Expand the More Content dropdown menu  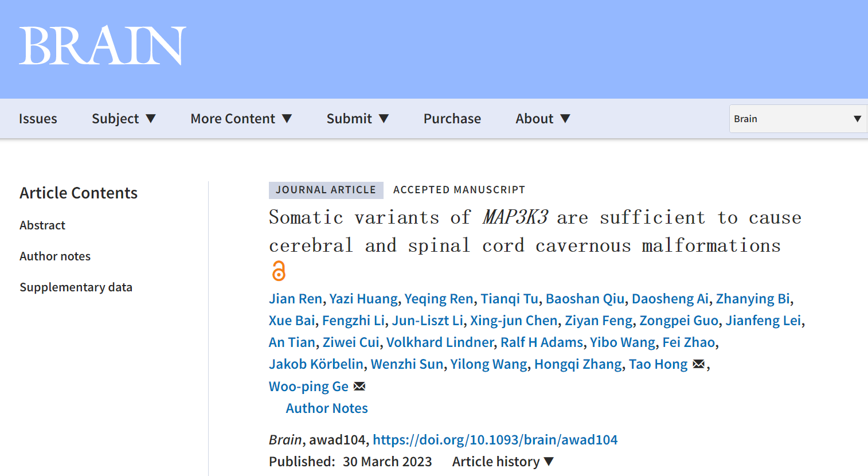[x=241, y=119]
